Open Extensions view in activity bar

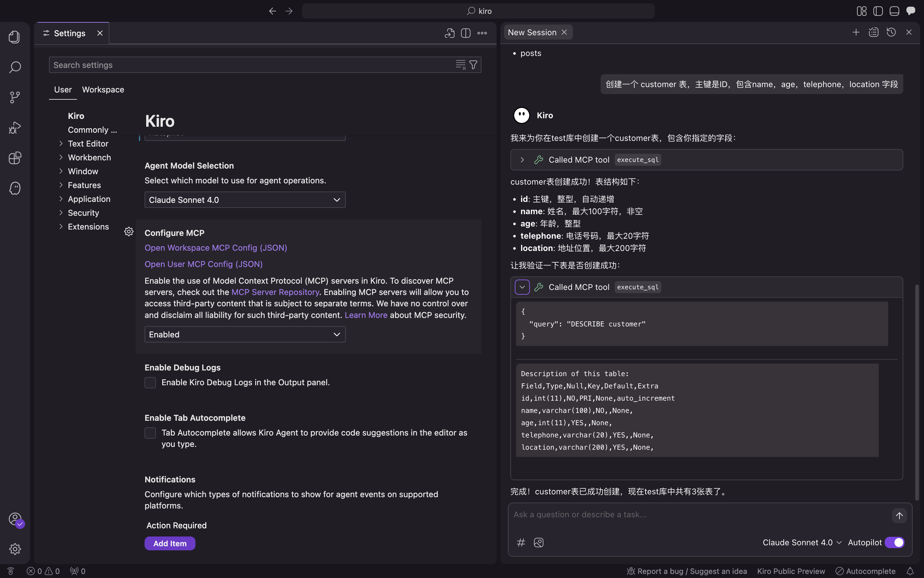(x=14, y=158)
